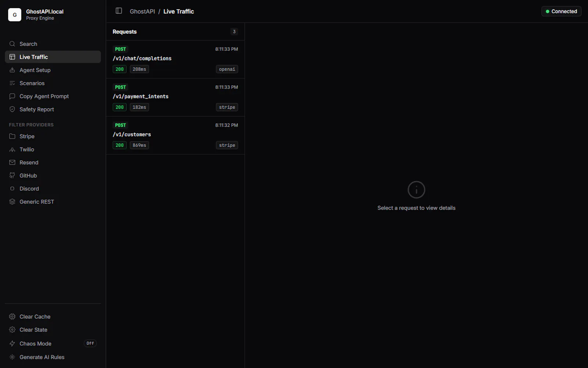Filter requests by GitHub provider

pos(53,176)
